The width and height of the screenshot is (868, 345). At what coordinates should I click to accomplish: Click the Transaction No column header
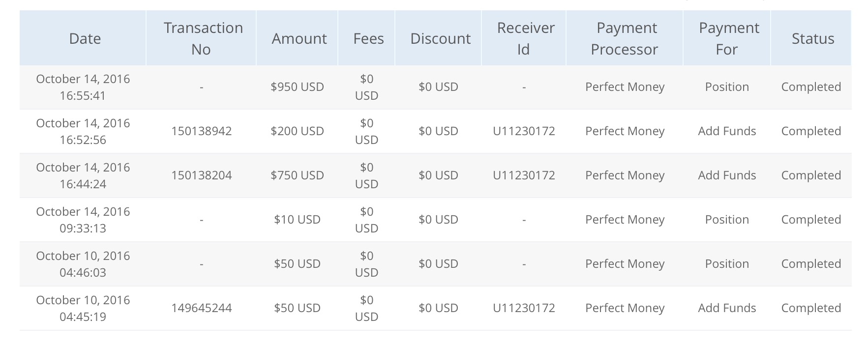(203, 38)
